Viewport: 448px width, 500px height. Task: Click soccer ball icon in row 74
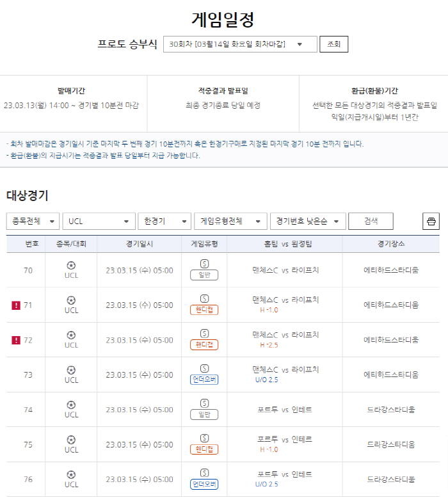click(71, 405)
